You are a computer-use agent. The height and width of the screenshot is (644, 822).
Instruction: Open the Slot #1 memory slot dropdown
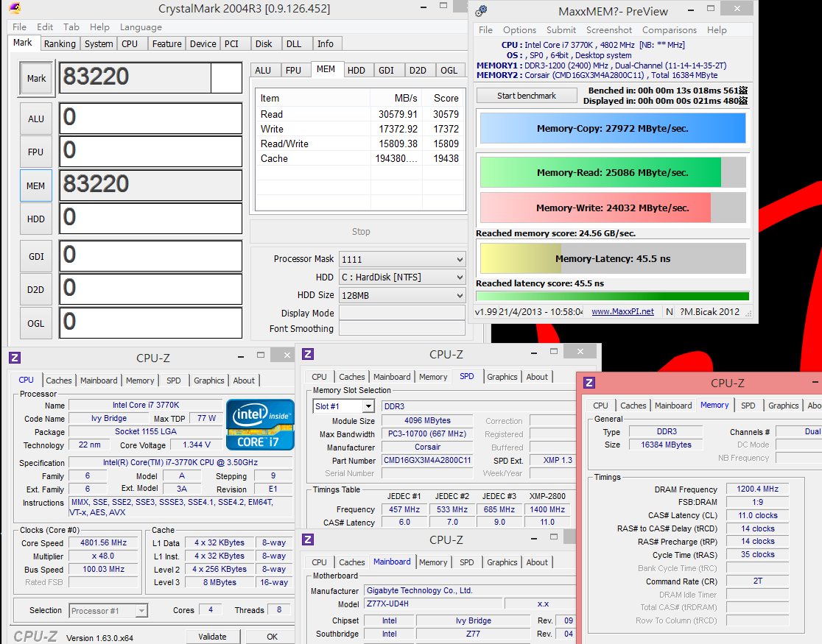pos(344,406)
